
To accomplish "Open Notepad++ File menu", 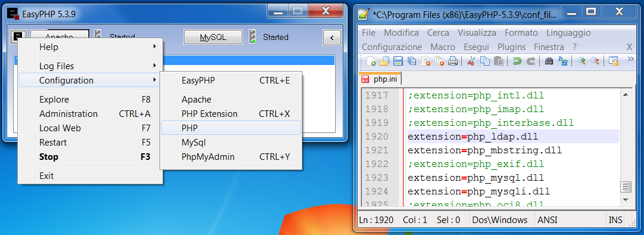I will click(x=368, y=33).
